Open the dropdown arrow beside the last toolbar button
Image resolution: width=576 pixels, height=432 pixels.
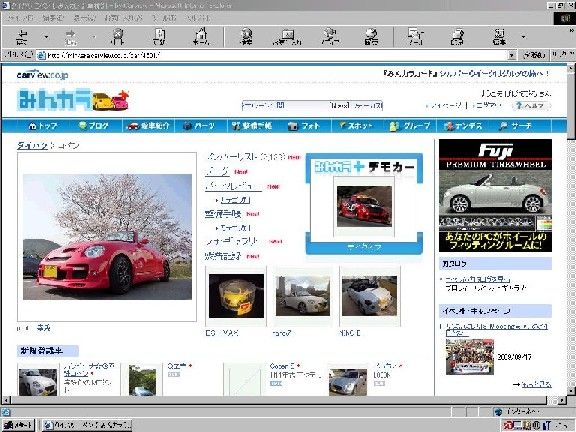pyautogui.click(x=523, y=37)
